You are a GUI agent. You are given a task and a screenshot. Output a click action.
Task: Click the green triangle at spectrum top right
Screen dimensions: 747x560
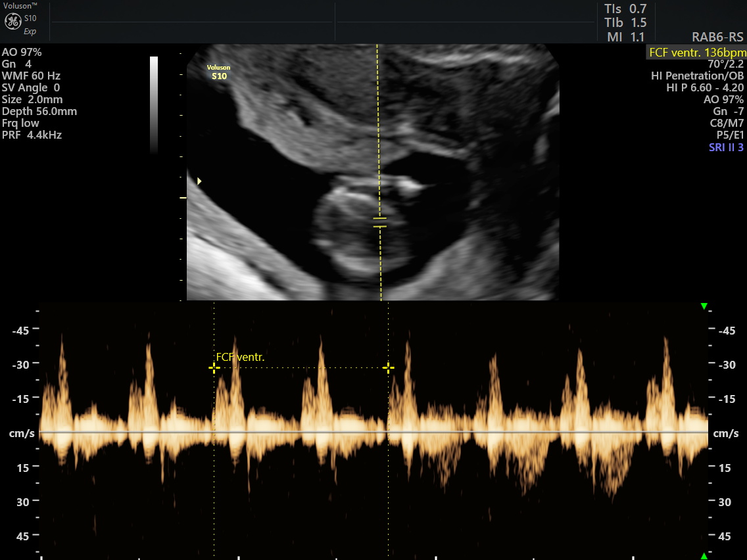pyautogui.click(x=704, y=306)
